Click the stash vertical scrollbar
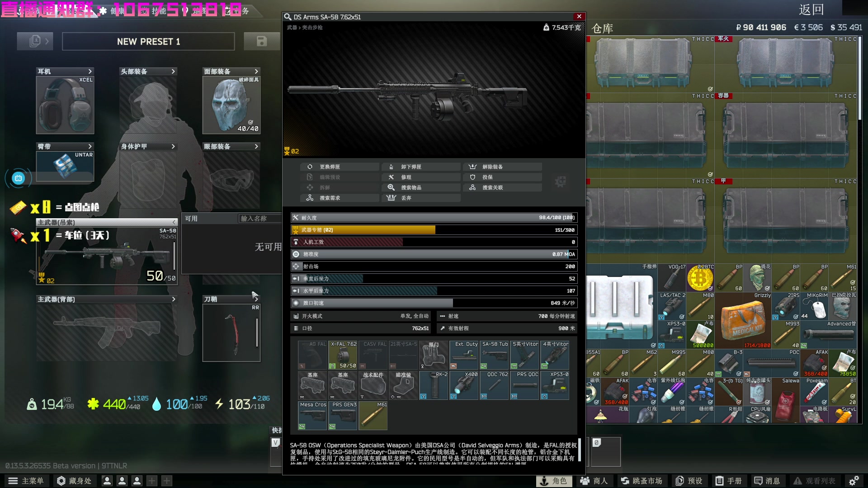This screenshot has width=868, height=488. click(x=860, y=78)
